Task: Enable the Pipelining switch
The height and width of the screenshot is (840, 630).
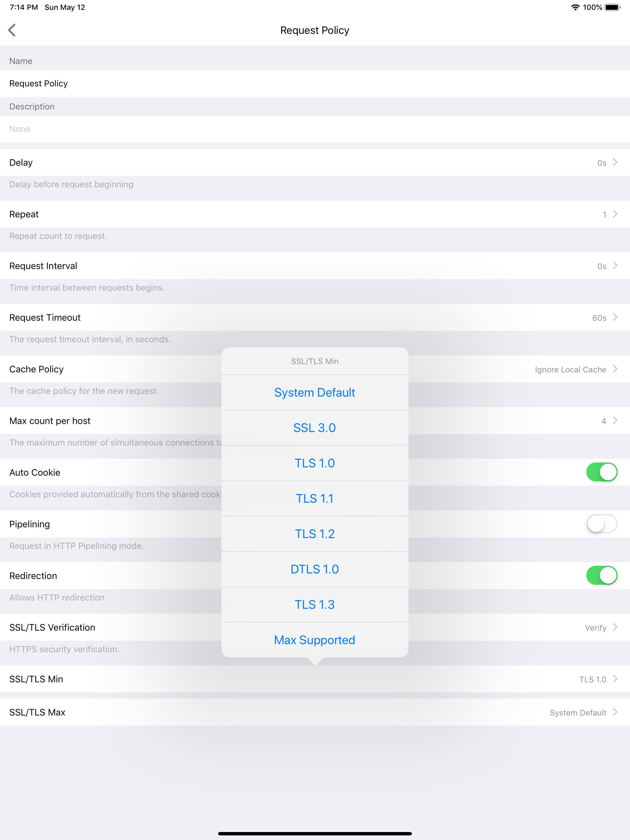Action: [x=601, y=524]
